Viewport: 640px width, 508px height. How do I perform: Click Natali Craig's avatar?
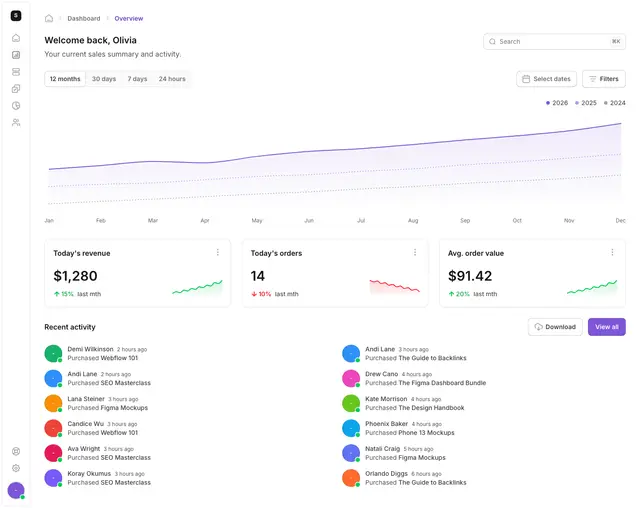(351, 453)
